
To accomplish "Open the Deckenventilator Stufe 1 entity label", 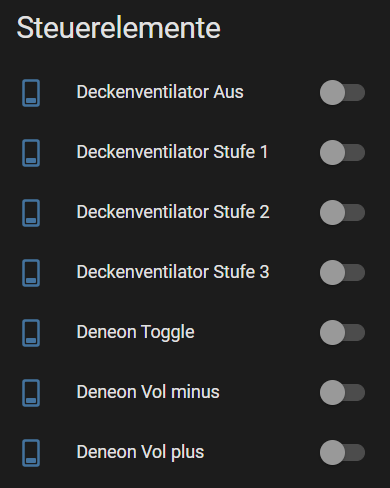I will (172, 152).
